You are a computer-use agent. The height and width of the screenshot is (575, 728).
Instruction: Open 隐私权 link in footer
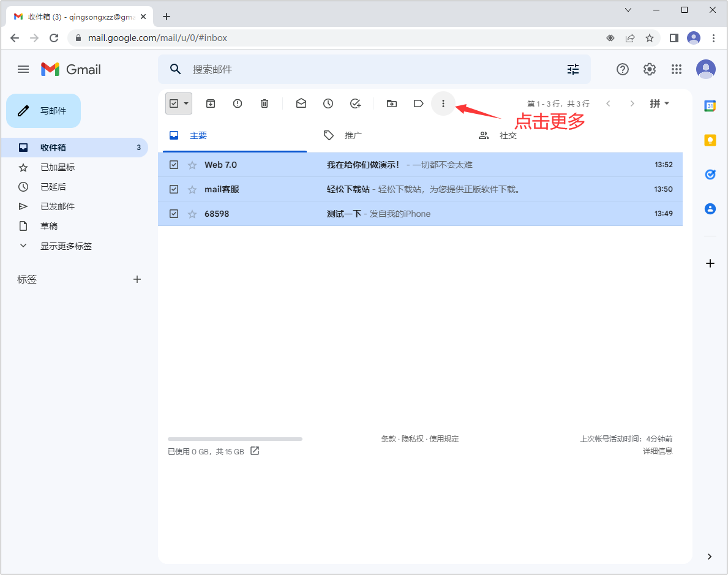pyautogui.click(x=413, y=438)
